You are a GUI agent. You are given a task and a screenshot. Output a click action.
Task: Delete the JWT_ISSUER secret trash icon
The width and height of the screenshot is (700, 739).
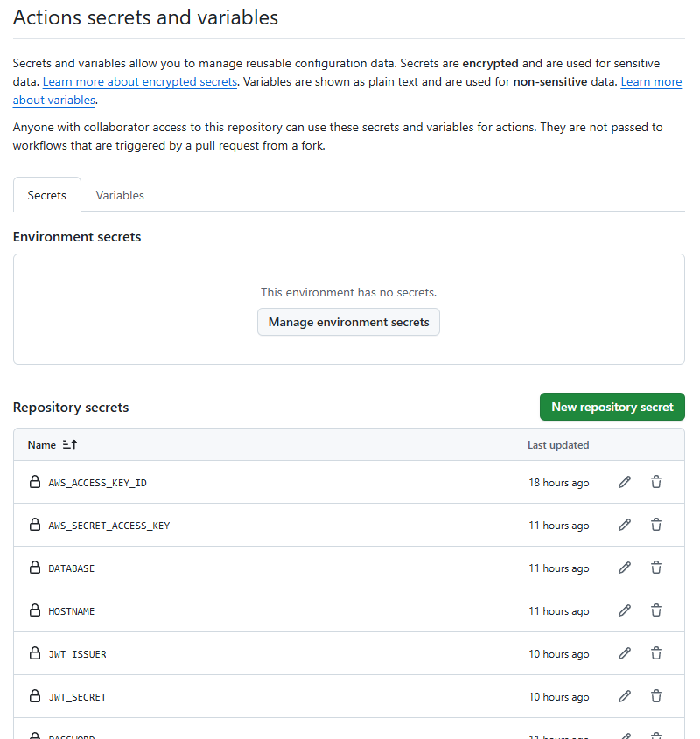[x=656, y=653]
